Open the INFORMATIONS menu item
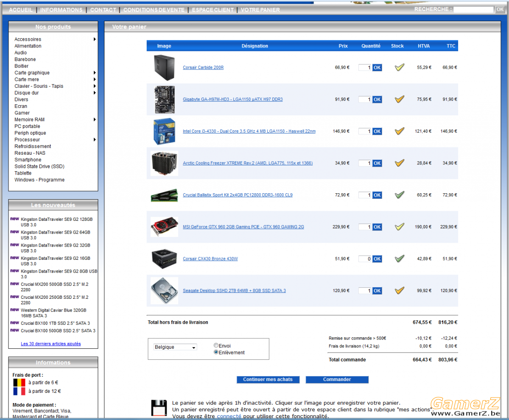 61,10
